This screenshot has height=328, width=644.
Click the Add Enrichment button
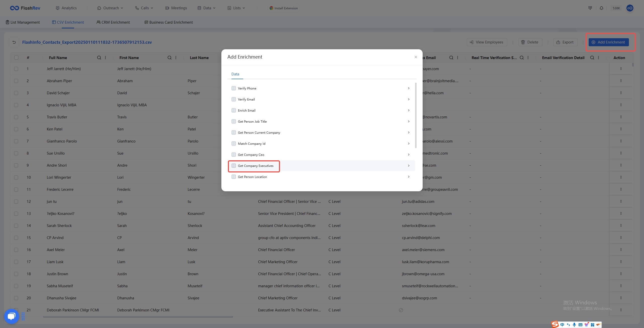coord(609,42)
